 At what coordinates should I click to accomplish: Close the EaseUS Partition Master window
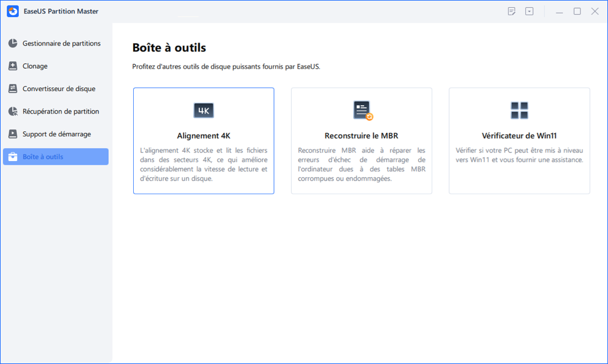(595, 11)
